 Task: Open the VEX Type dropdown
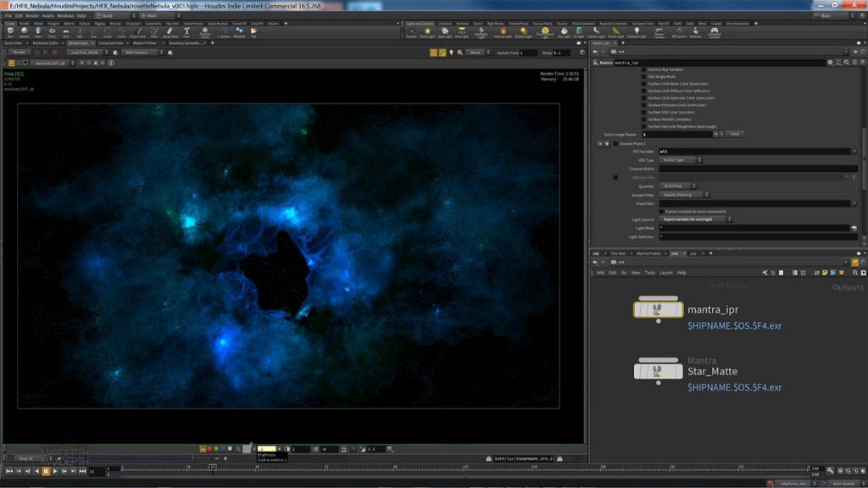pyautogui.click(x=681, y=160)
